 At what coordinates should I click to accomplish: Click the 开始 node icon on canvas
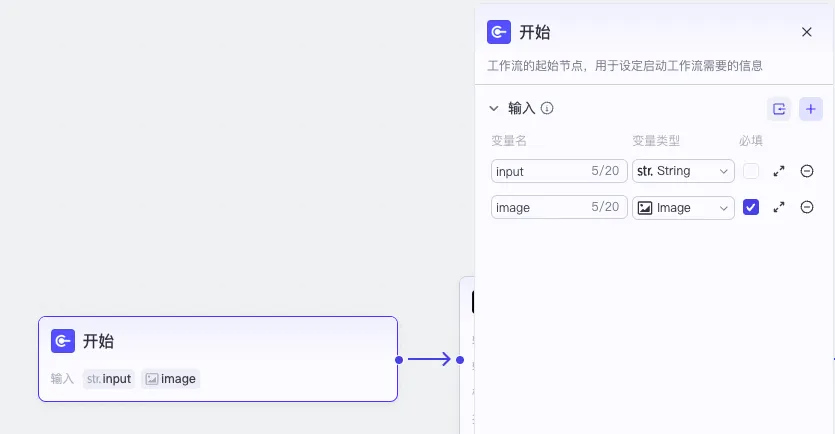pyautogui.click(x=63, y=341)
